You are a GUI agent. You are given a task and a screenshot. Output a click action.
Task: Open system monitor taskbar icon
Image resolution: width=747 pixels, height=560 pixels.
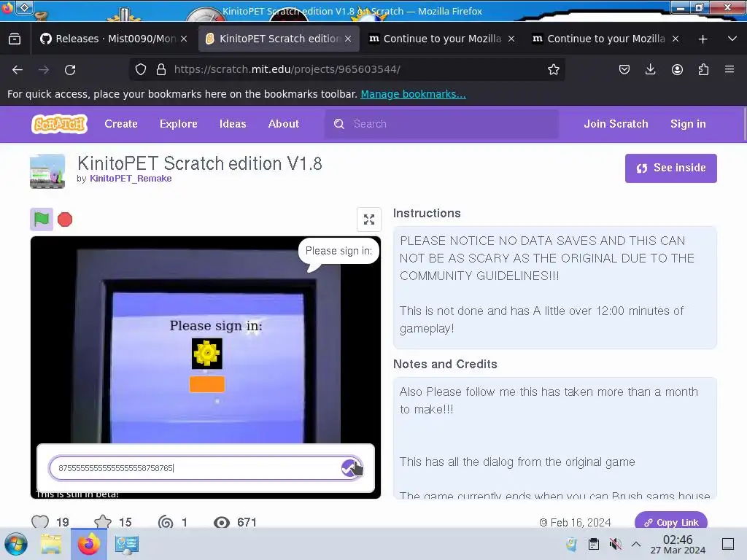(x=127, y=544)
